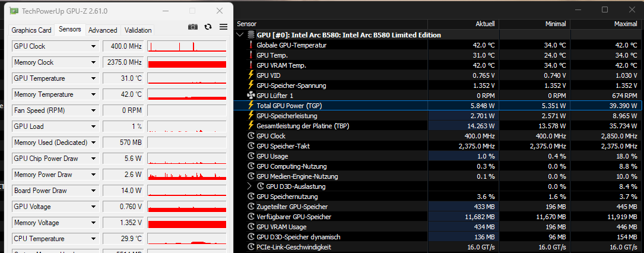Open the GPU Voltage sensor dropdown
The height and width of the screenshot is (253, 644).
point(94,207)
